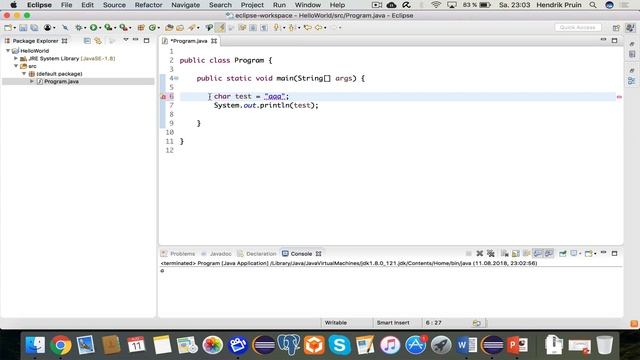
Task: Click the "System.out.println(test);" code line
Action: [x=266, y=105]
